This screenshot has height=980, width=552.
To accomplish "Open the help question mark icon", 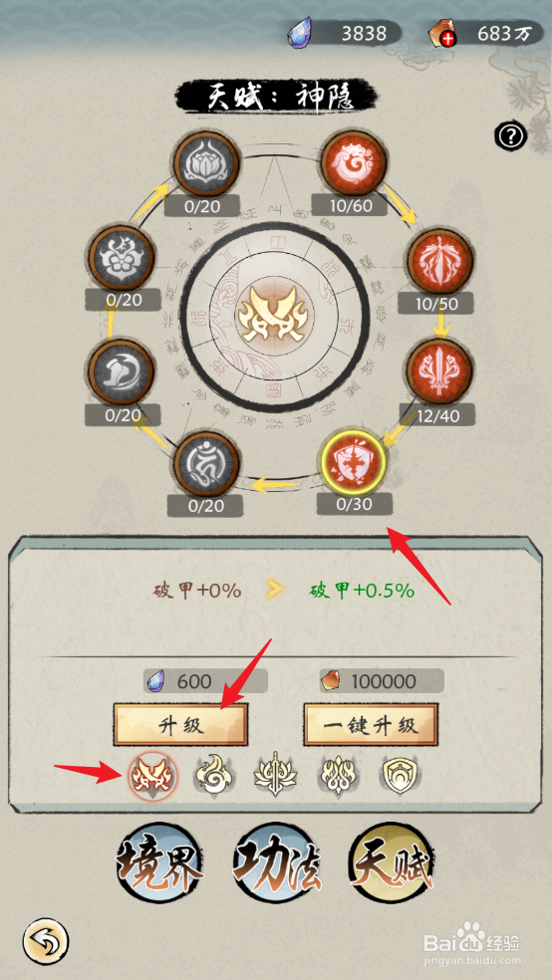I will [x=511, y=135].
